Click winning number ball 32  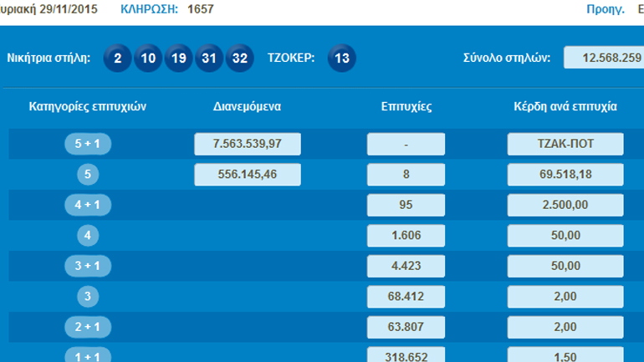tap(239, 59)
